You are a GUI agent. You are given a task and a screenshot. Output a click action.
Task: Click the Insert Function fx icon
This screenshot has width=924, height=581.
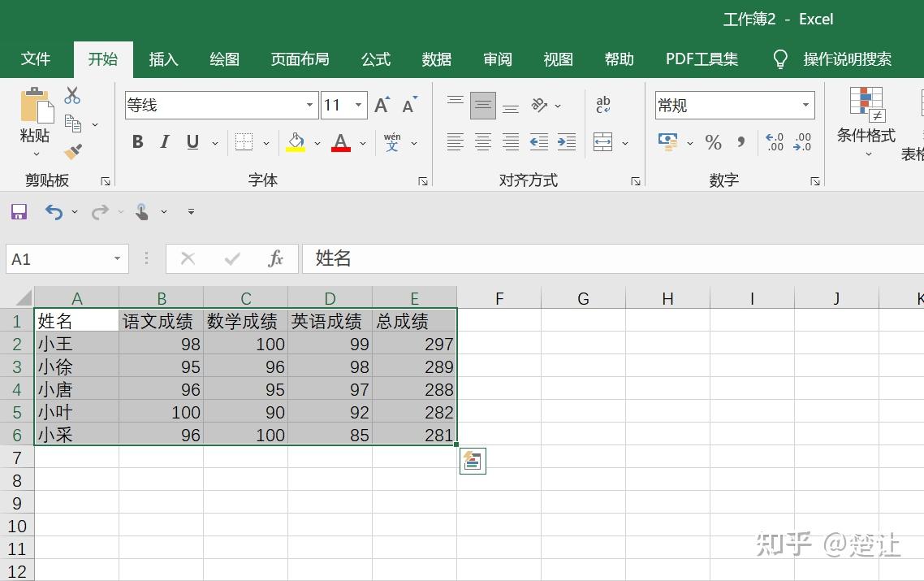point(275,258)
